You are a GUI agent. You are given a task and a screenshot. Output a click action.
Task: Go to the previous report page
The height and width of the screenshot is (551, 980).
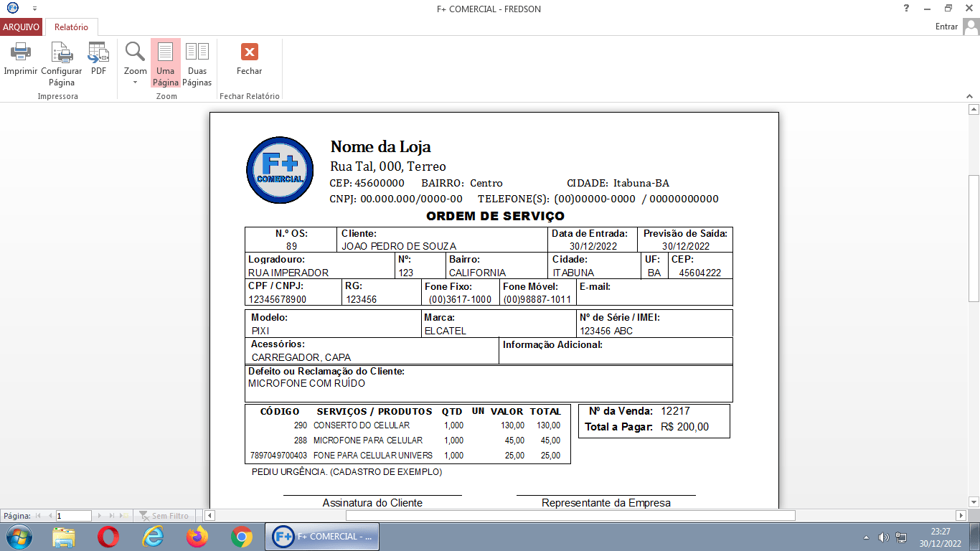[50, 516]
